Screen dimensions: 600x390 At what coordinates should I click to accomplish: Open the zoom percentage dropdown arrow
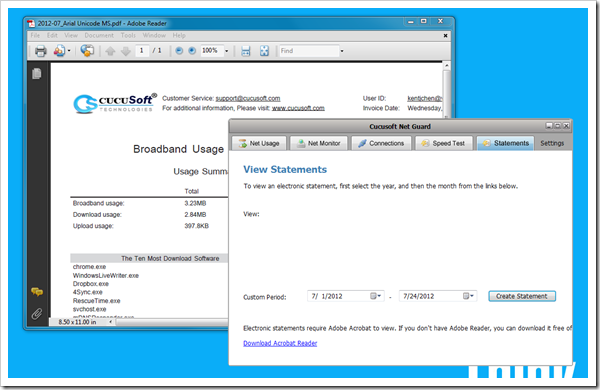[x=227, y=51]
